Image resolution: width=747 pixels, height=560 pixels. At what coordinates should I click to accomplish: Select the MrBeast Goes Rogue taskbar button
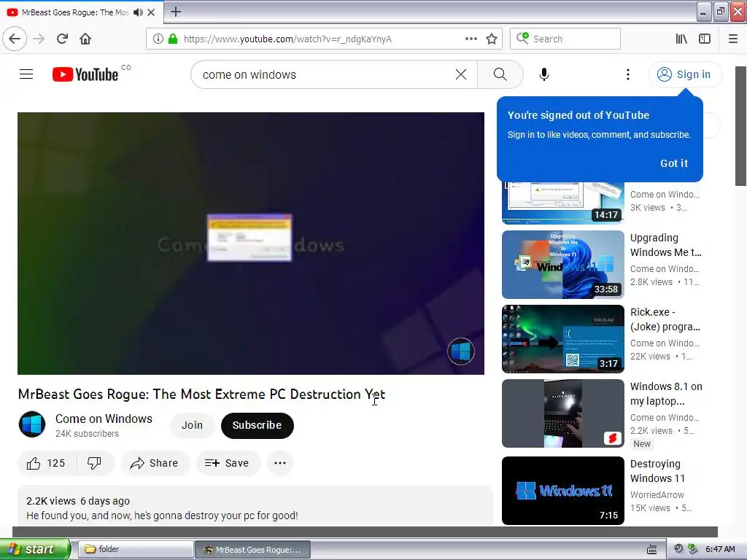(x=253, y=550)
